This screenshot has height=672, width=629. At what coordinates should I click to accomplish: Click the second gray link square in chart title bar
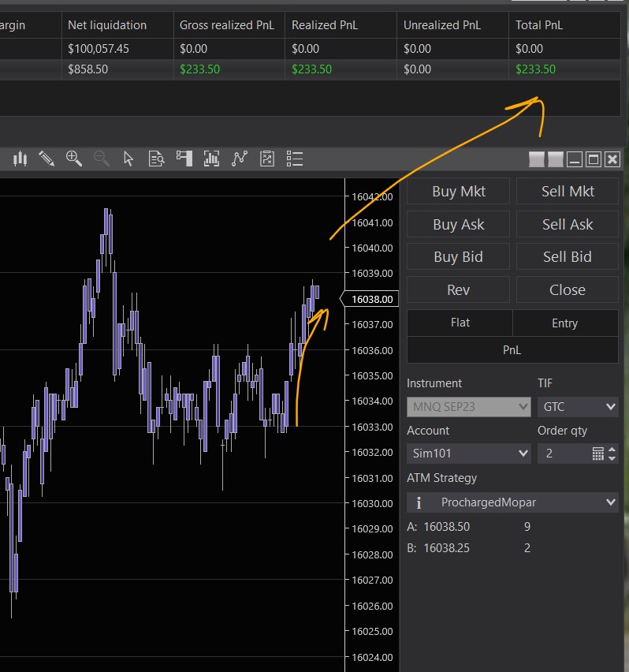(556, 159)
